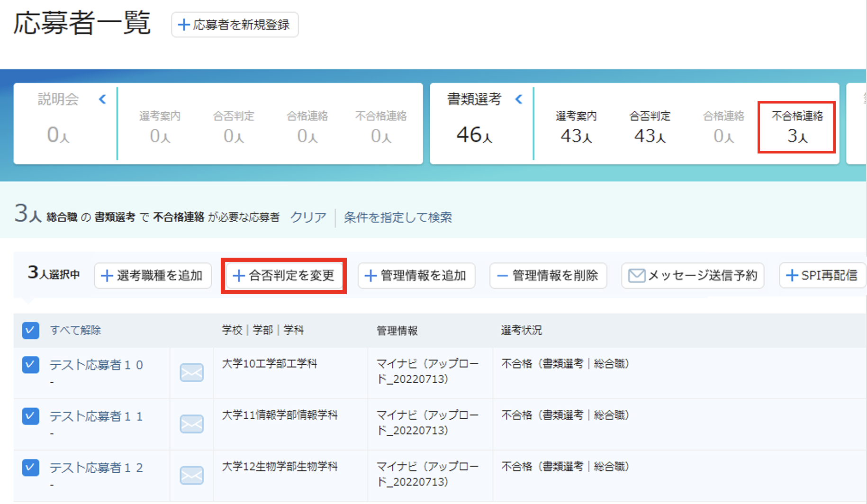Select 説明会 選考案内 0人 filter
867x504 pixels.
pyautogui.click(x=160, y=127)
